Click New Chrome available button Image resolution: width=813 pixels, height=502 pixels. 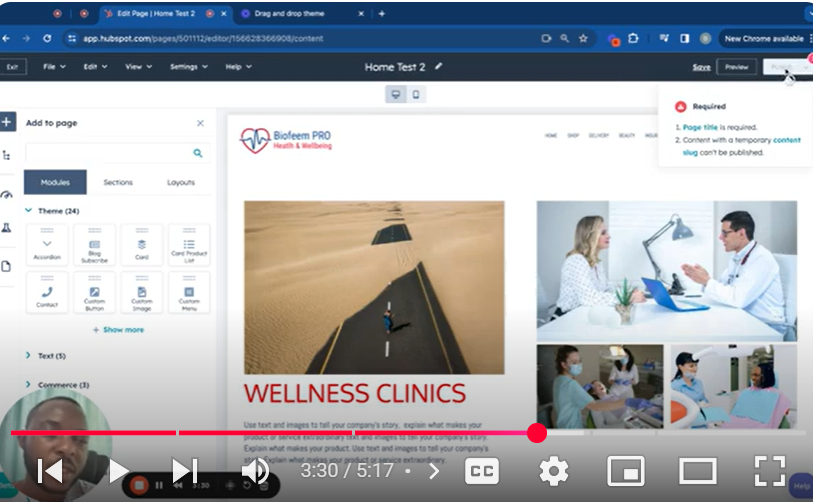(x=764, y=38)
